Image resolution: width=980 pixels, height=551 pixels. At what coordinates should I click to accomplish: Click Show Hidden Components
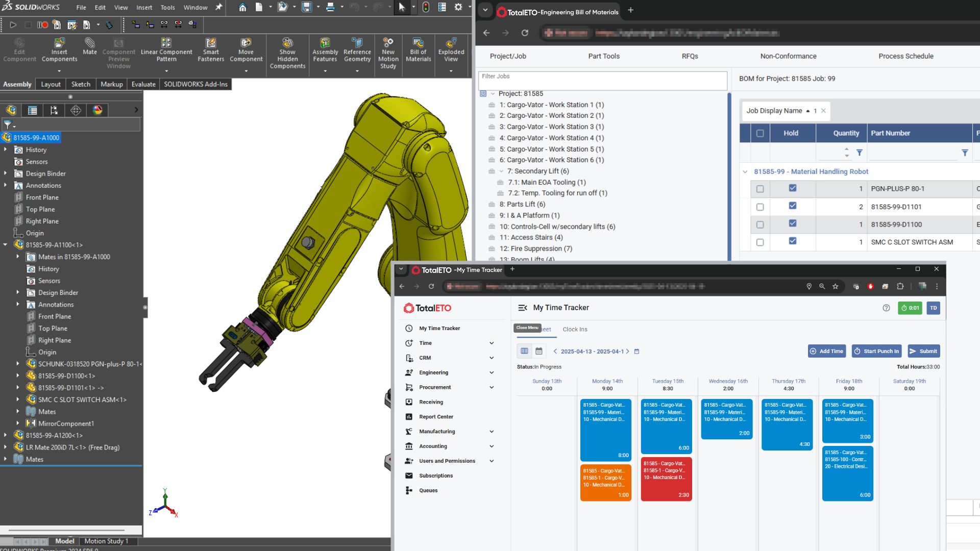pos(287,53)
